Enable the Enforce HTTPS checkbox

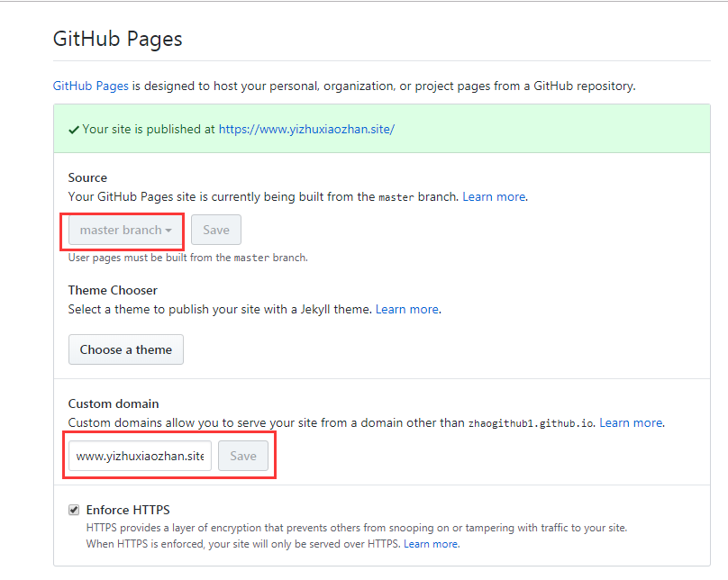coord(74,510)
